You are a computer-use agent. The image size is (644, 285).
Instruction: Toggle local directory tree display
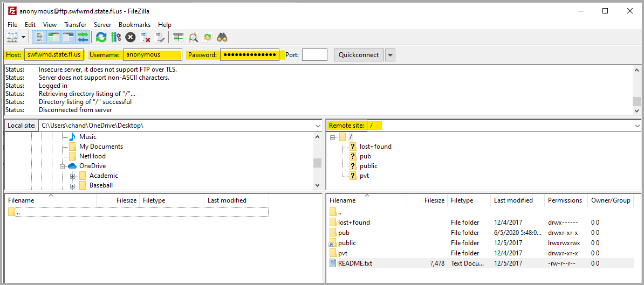point(53,37)
